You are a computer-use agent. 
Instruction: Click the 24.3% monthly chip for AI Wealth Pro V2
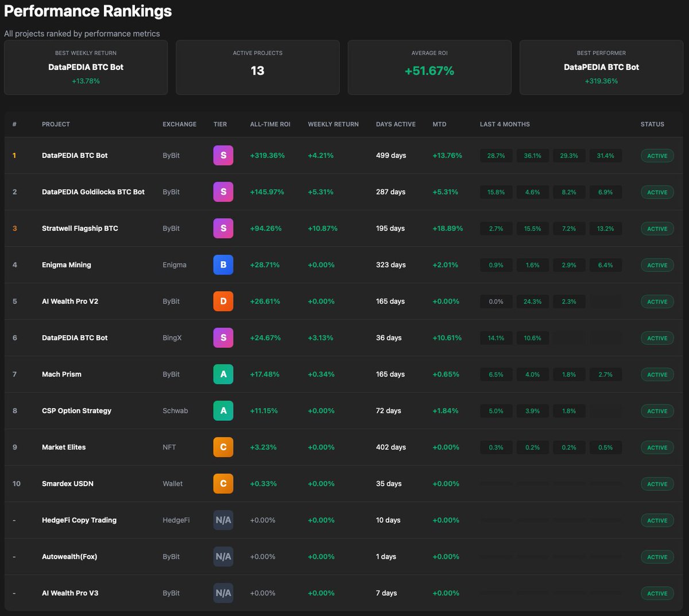point(532,301)
